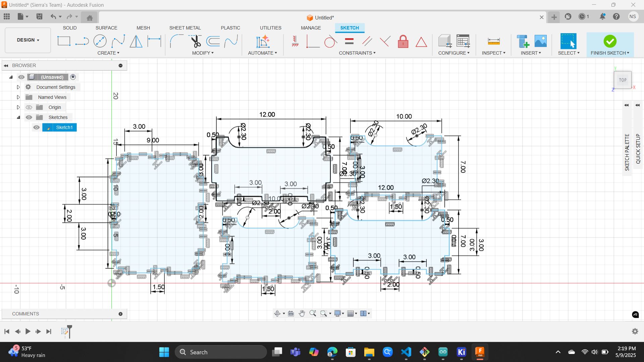
Task: Switch to the PLASTIC tab
Action: pos(230,28)
